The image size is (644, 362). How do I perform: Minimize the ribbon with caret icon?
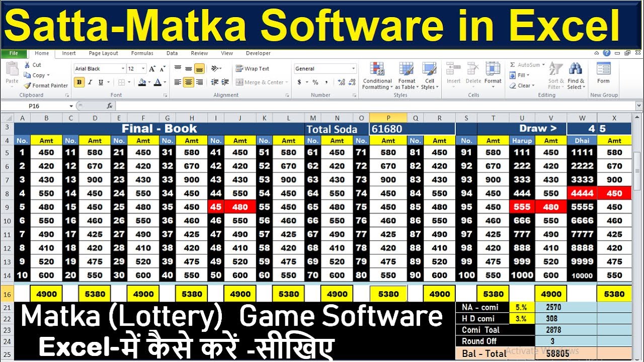click(x=598, y=53)
